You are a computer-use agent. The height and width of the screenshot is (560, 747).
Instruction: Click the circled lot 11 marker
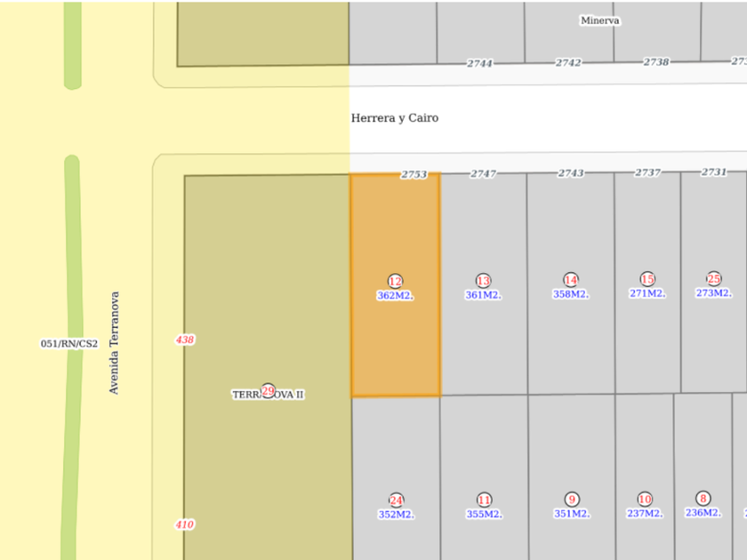pos(484,500)
